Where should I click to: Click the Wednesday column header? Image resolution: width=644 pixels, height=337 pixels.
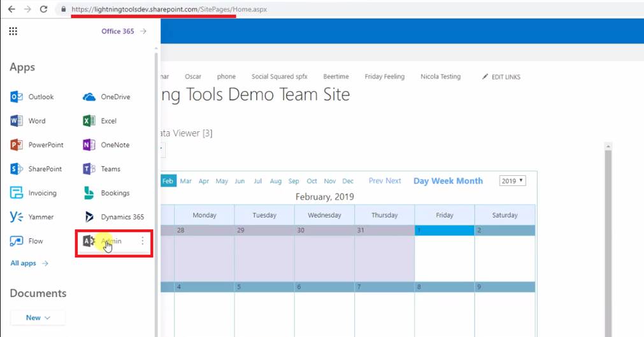[324, 215]
